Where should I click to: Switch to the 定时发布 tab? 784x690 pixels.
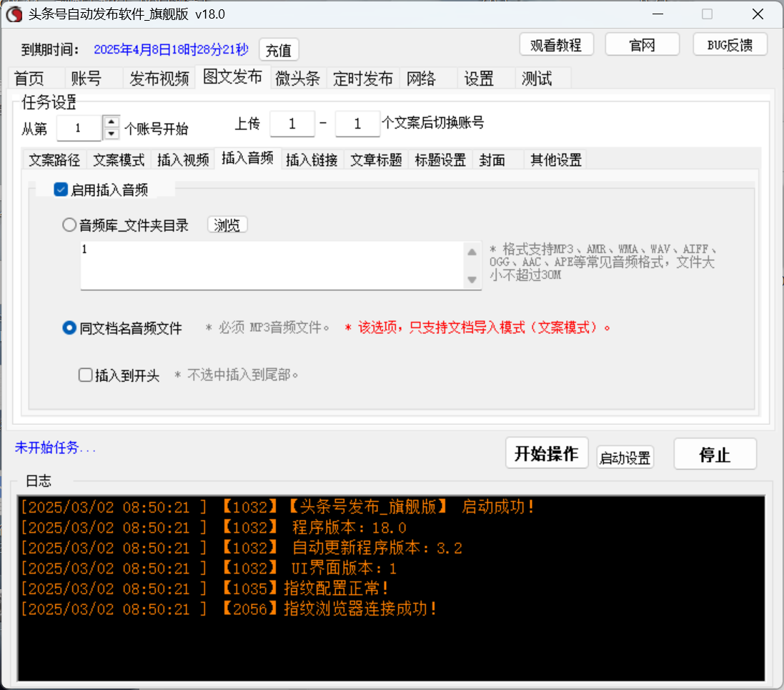click(x=363, y=79)
